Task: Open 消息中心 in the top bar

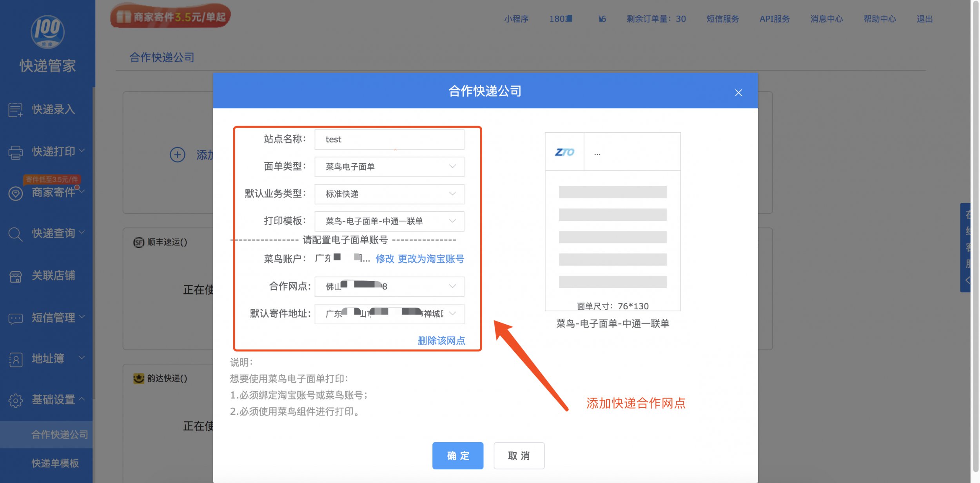Action: coord(826,19)
